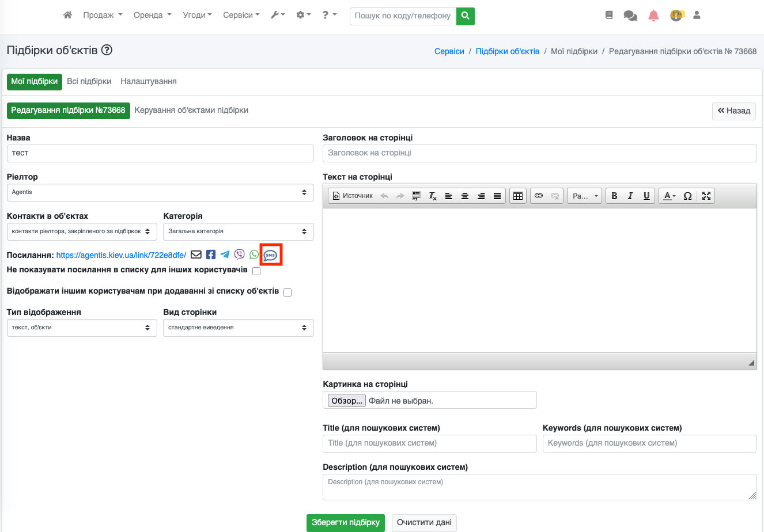This screenshot has width=764, height=532.
Task: Go back with Назад button
Action: (734, 111)
